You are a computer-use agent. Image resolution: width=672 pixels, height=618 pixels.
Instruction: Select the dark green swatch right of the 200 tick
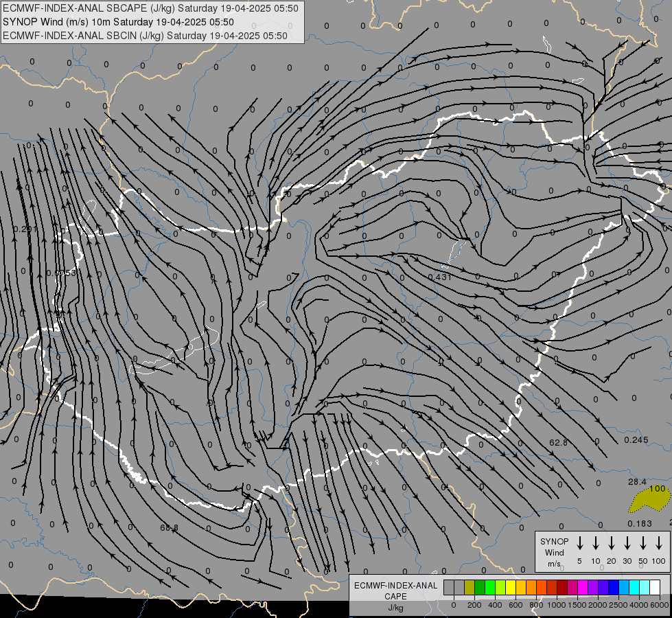480,587
